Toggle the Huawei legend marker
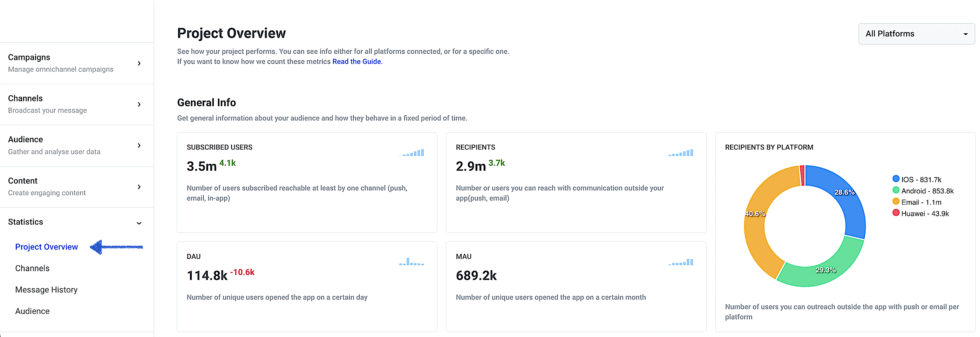The height and width of the screenshot is (337, 980). pyautogui.click(x=896, y=213)
